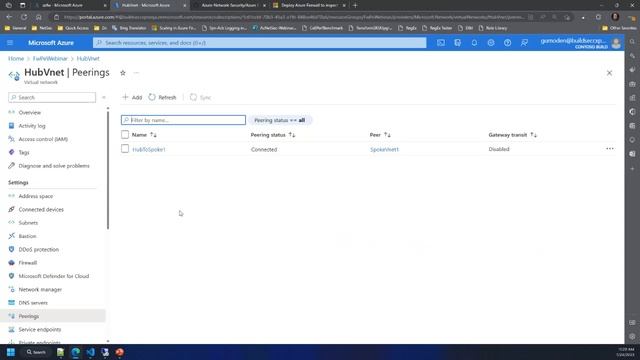Open the SpokeVnet1 peer link
Viewport: 640px width, 360px height.
384,149
